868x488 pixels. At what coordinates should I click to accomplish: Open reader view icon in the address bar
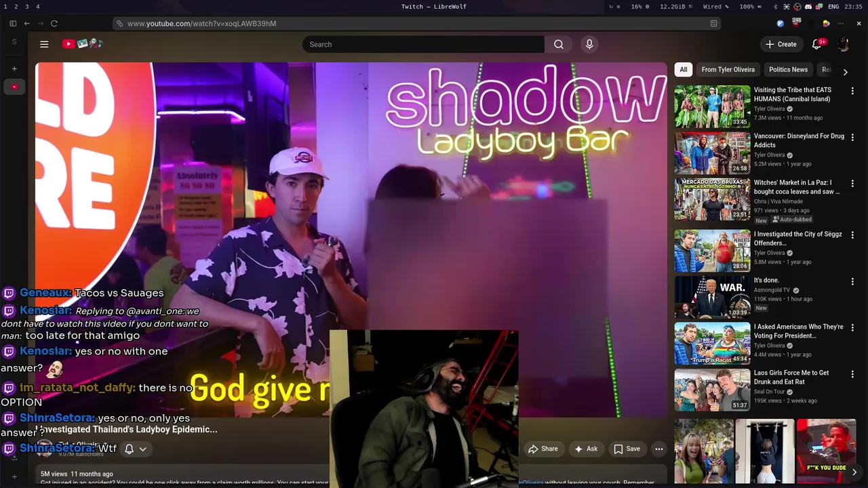(713, 24)
